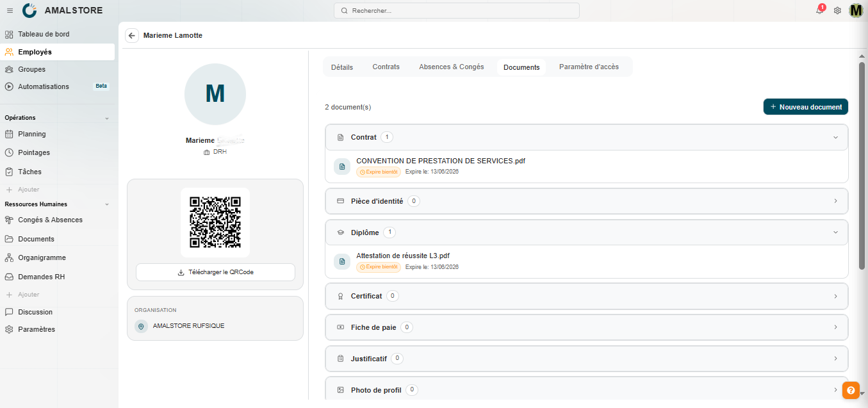Select the Documents tab

click(521, 67)
